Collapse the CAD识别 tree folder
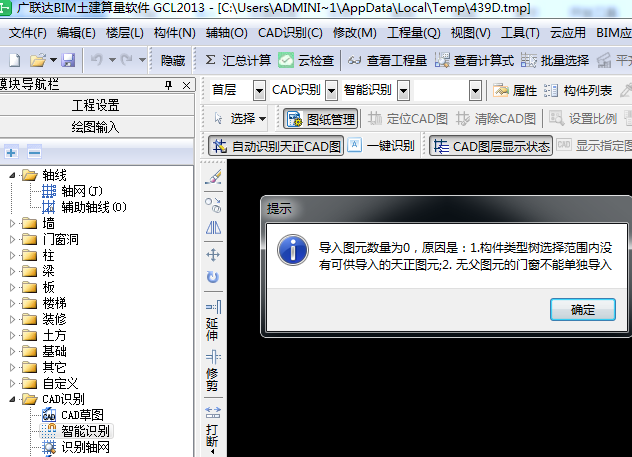 click(12, 399)
